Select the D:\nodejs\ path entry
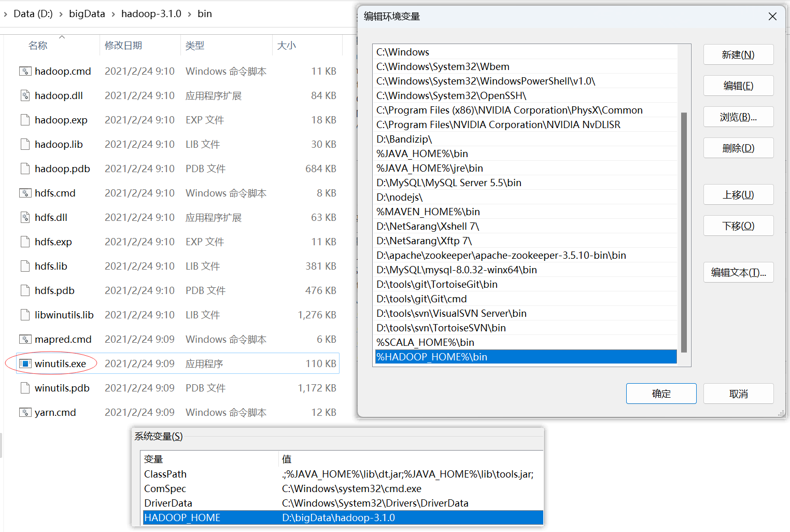 [x=526, y=197]
